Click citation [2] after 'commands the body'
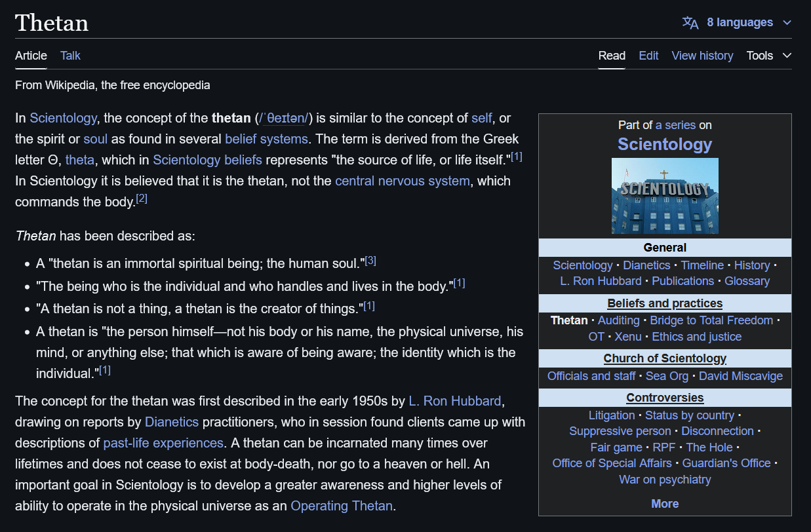The width and height of the screenshot is (811, 532). click(142, 199)
